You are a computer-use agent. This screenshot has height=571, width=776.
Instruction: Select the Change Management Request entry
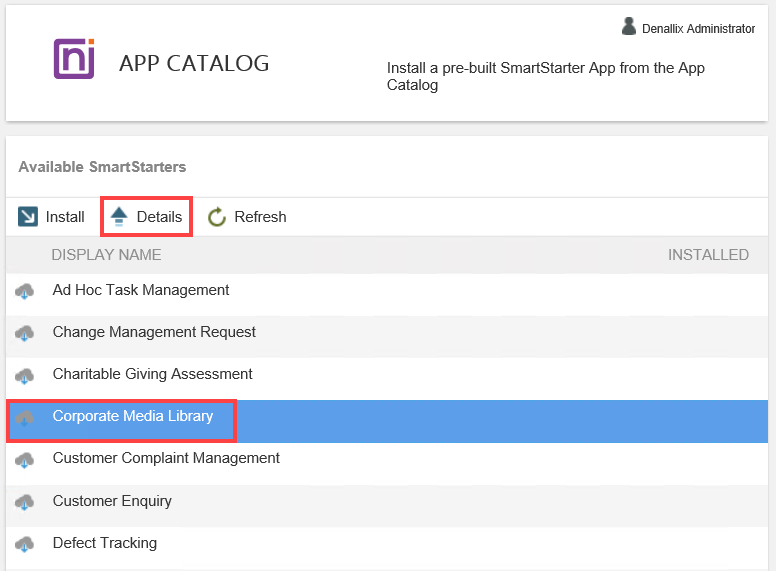point(154,332)
